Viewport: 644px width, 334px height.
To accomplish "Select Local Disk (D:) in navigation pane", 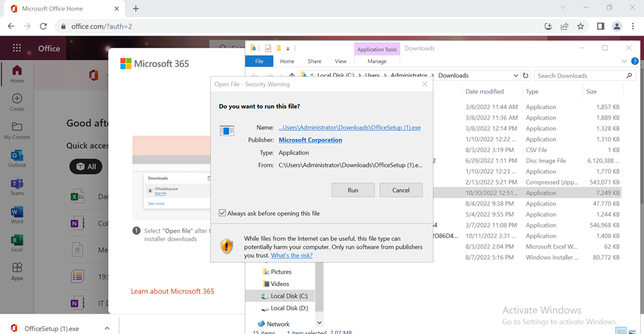I will 289,308.
